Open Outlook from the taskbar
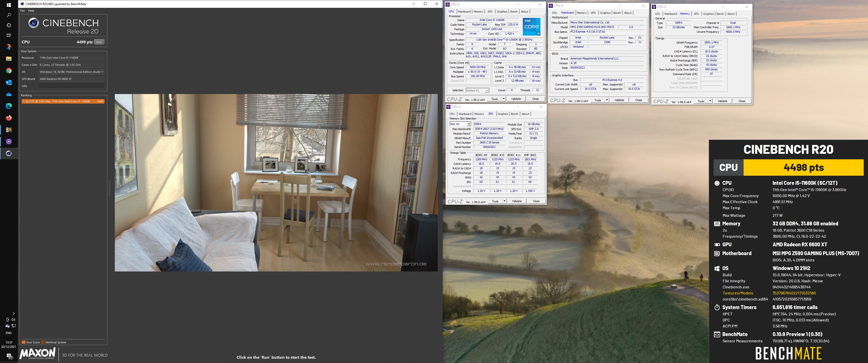 pos(9,82)
